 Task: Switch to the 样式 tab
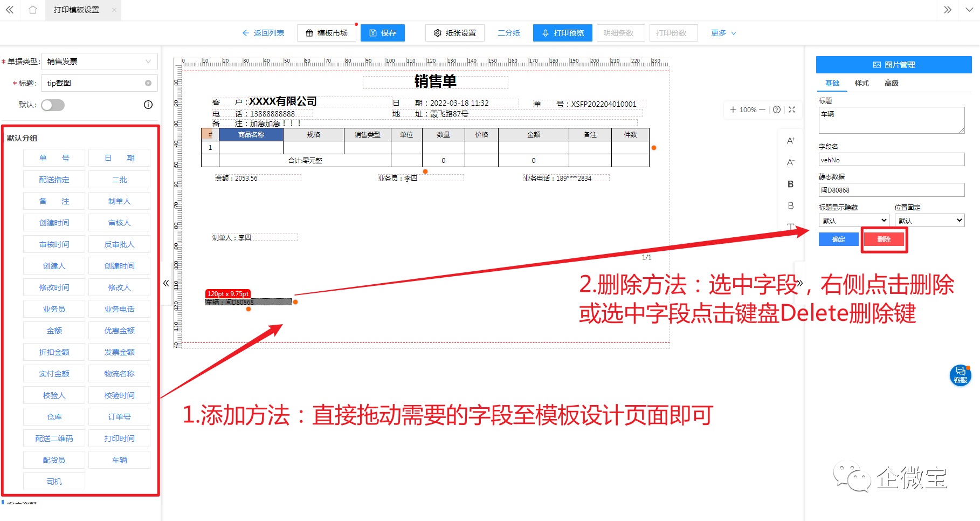click(861, 83)
